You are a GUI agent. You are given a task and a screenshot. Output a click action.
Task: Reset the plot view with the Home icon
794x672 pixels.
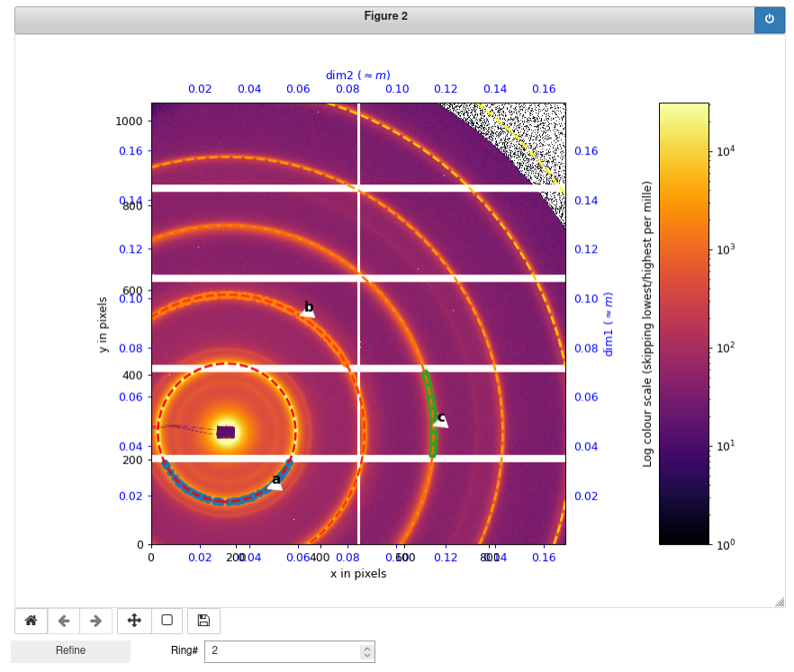click(31, 621)
